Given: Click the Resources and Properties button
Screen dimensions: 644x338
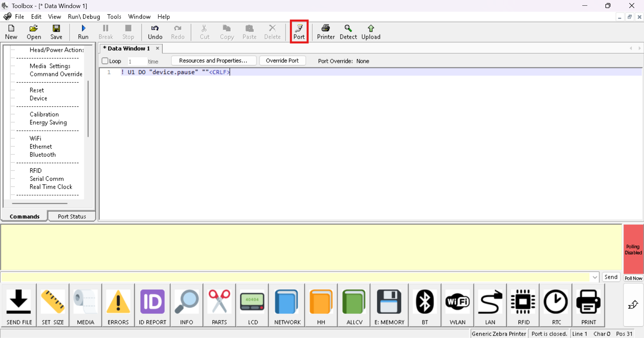Looking at the screenshot, I should (214, 60).
